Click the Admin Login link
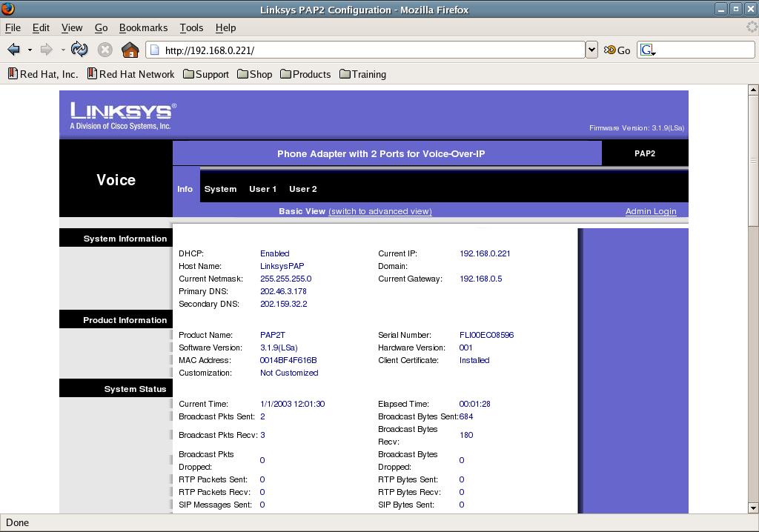 click(650, 211)
